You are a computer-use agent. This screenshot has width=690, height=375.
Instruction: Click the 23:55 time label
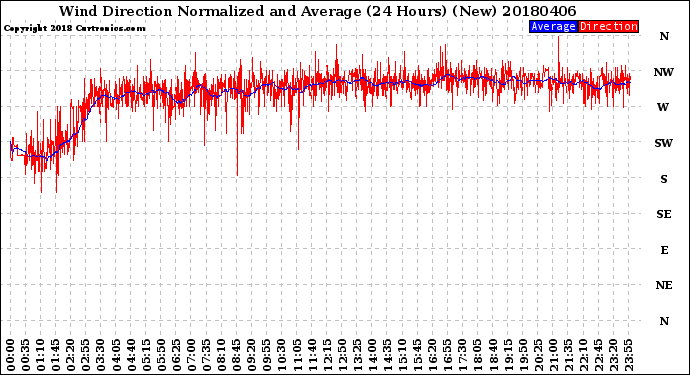(628, 355)
